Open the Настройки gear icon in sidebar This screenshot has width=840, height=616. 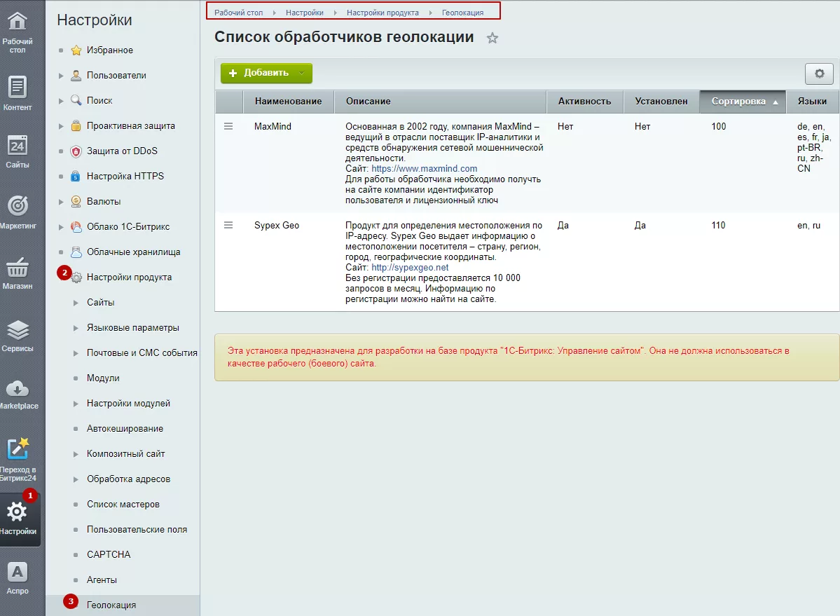click(x=17, y=512)
